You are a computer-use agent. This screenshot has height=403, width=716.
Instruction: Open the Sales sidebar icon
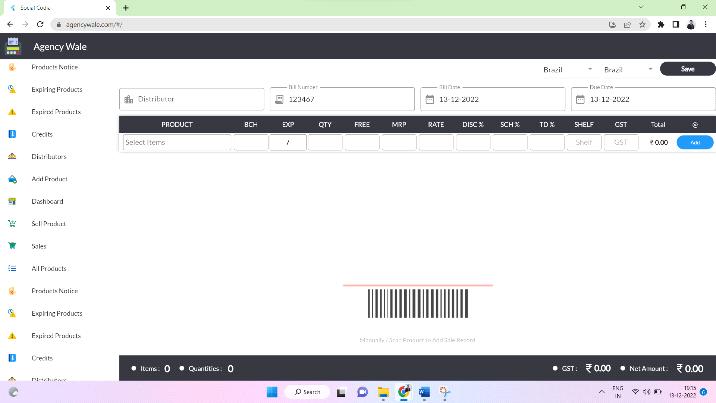tap(12, 246)
